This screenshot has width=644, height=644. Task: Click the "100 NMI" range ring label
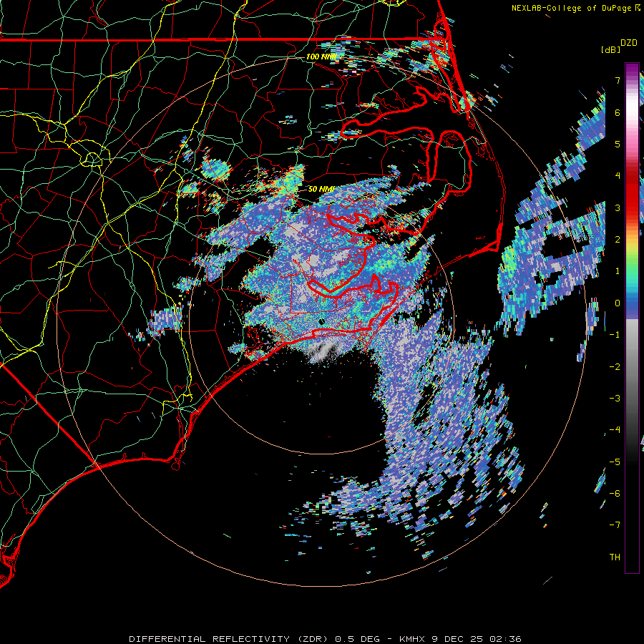[x=321, y=57]
